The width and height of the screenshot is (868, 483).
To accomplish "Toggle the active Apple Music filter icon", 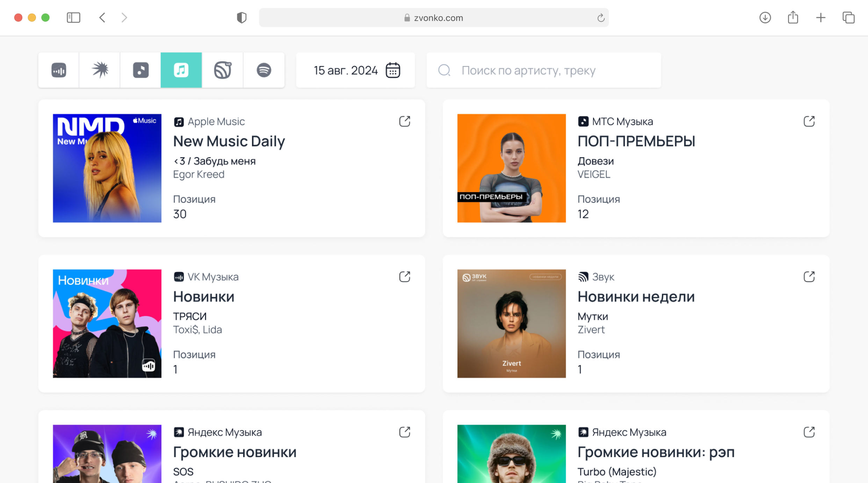I will 181,70.
